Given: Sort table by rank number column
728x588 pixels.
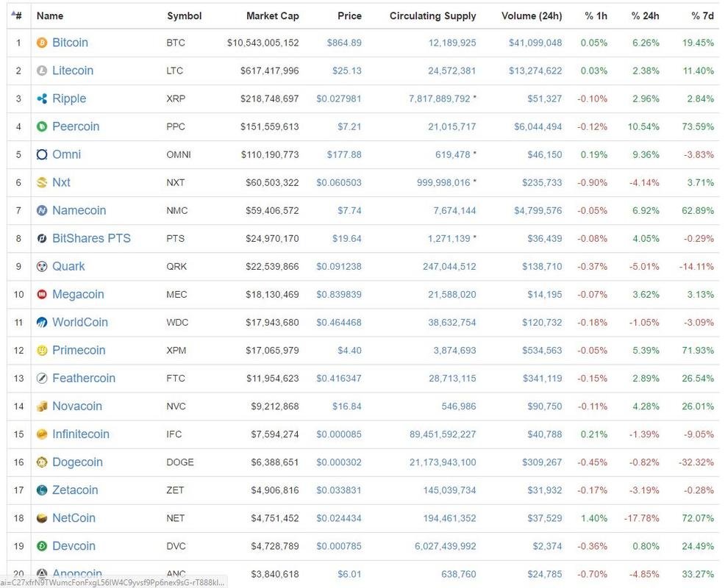Looking at the screenshot, I should click(x=17, y=15).
